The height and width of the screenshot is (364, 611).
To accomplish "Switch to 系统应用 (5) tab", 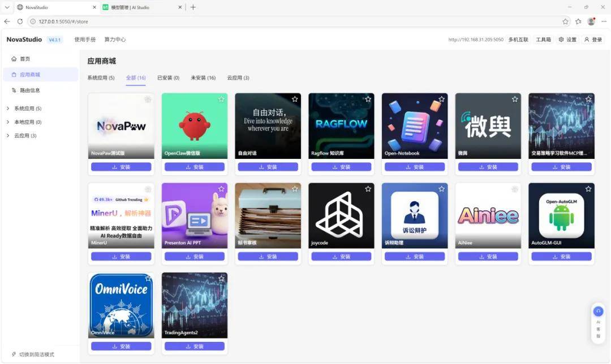I will [101, 78].
